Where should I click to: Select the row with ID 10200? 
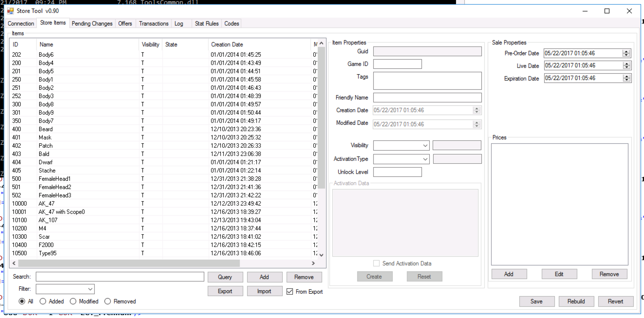pyautogui.click(x=164, y=228)
